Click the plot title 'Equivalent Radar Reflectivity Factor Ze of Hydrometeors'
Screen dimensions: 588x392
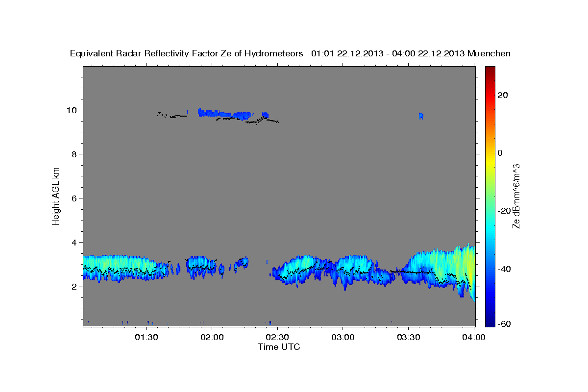pos(186,54)
